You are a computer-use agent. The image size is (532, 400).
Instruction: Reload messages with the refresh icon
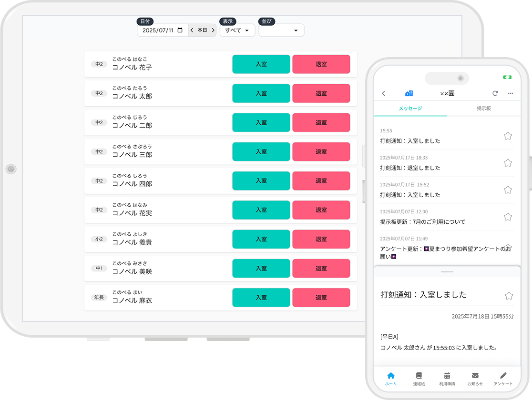495,93
